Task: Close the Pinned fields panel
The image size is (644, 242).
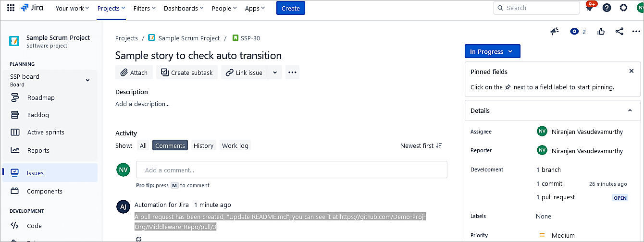Action: pyautogui.click(x=632, y=71)
